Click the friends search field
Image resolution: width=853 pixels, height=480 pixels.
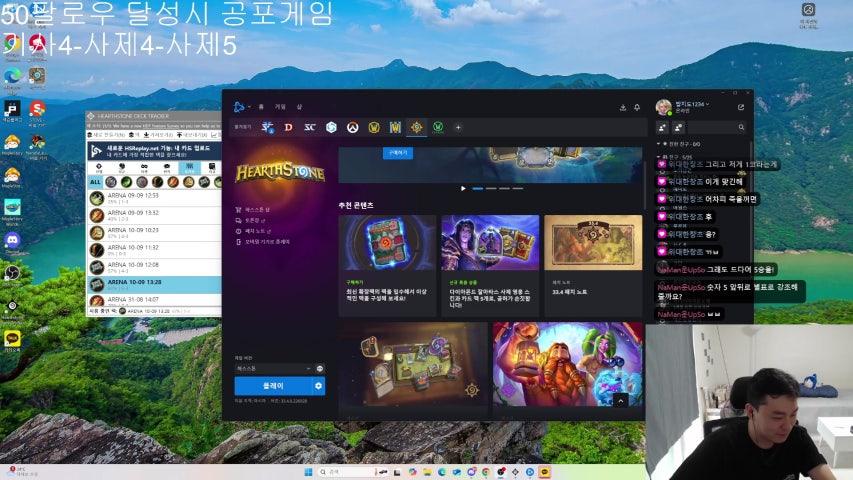(x=715, y=127)
